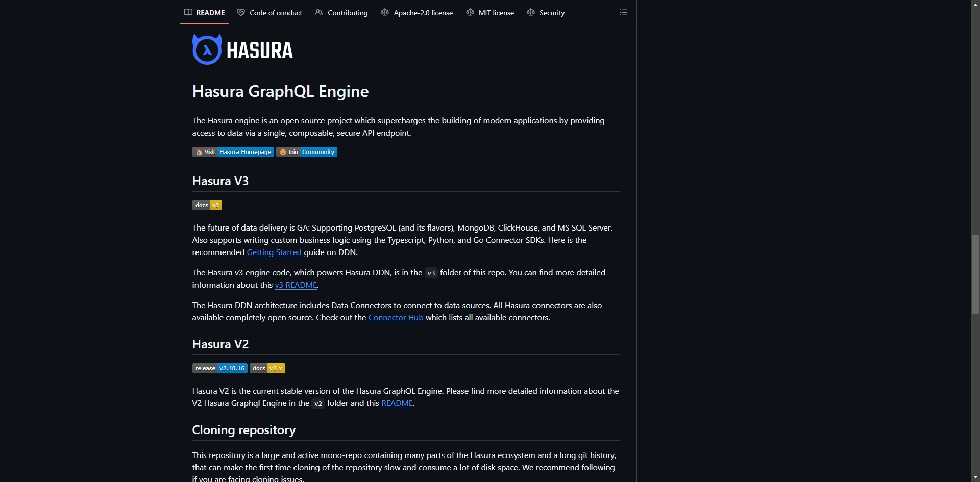Image resolution: width=980 pixels, height=482 pixels.
Task: Click the Security scale icon
Action: pos(531,12)
